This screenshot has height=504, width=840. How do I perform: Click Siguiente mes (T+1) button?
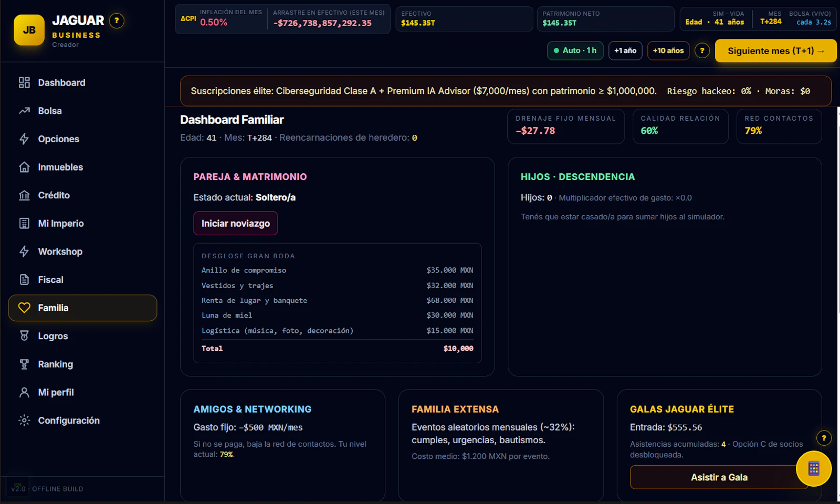[x=775, y=51]
